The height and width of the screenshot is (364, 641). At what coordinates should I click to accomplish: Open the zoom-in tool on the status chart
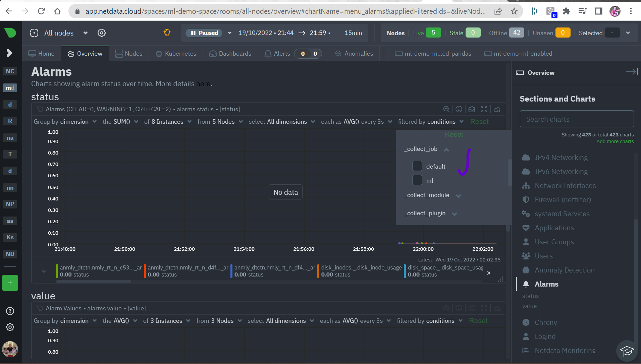point(446,109)
